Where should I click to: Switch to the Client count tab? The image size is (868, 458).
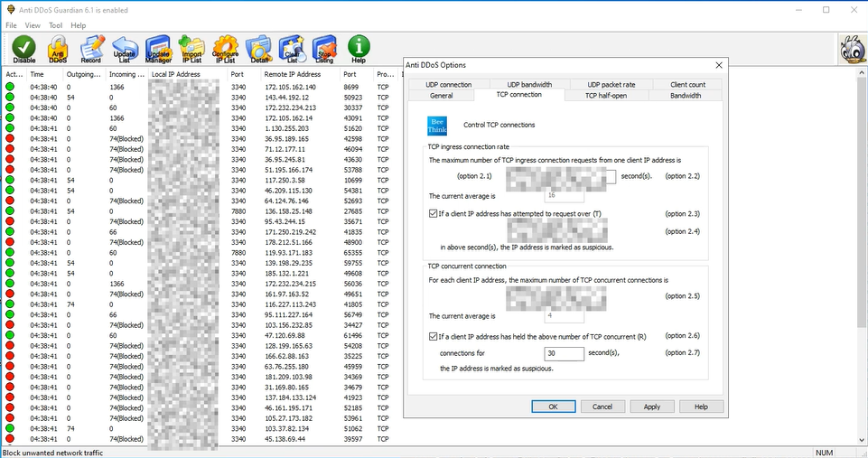coord(687,84)
